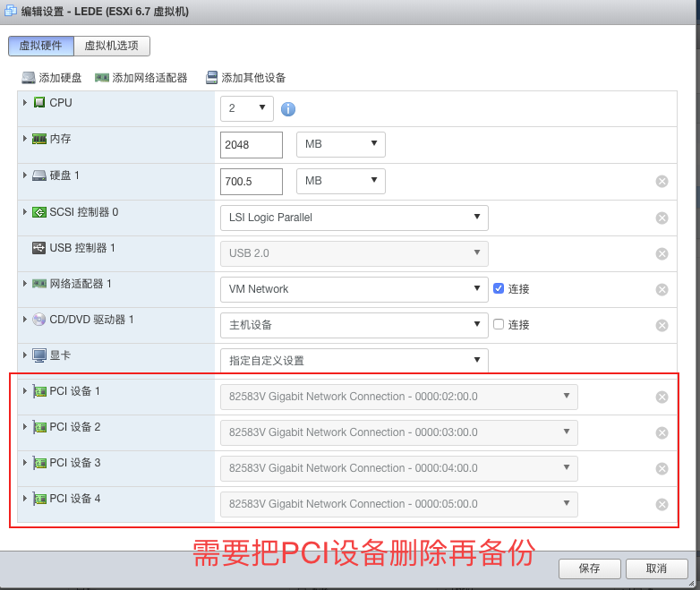Uncheck the network adapter 1 连接 checkbox
The image size is (700, 590).
pos(499,288)
